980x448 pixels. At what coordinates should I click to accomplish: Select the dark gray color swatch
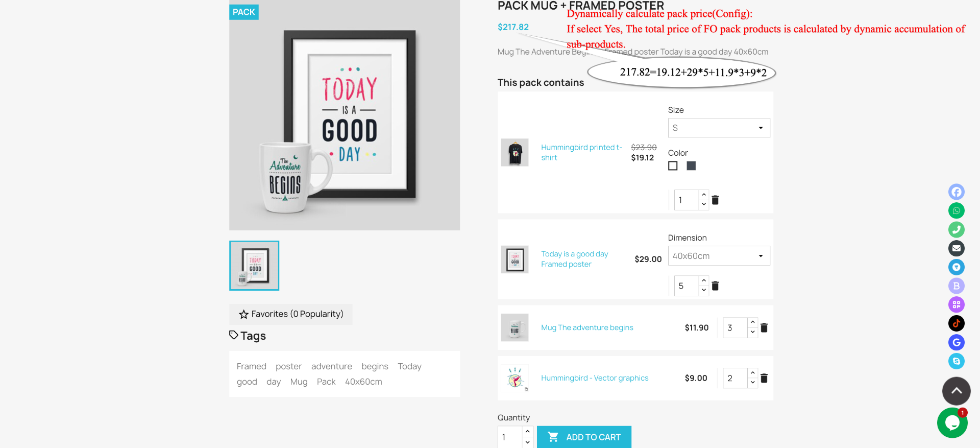click(x=691, y=166)
